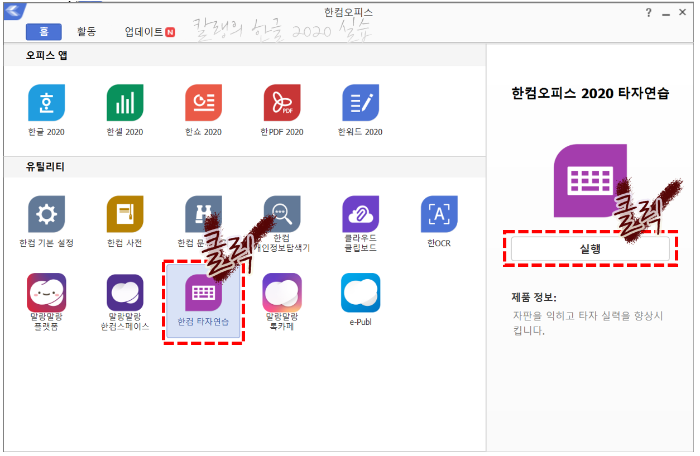Open 한컴 개인정보탐색기 magnifier icon
The height and width of the screenshot is (456, 700).
click(282, 214)
